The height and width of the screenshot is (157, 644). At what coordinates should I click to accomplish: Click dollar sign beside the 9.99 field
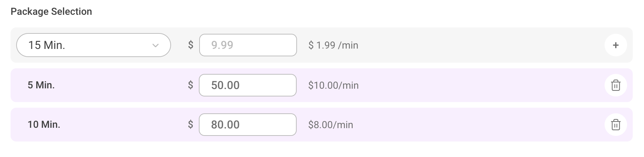(x=191, y=45)
